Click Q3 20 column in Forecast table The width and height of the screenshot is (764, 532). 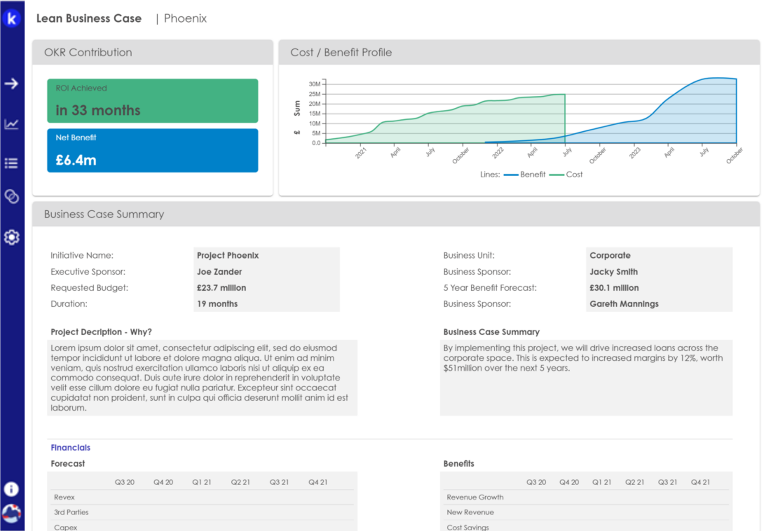125,483
